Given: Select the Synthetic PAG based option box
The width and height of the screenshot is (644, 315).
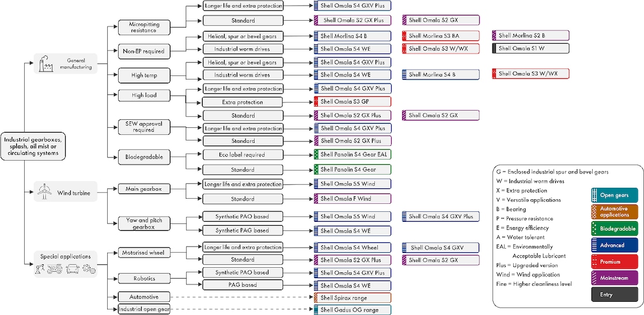Looking at the screenshot, I should click(243, 230).
